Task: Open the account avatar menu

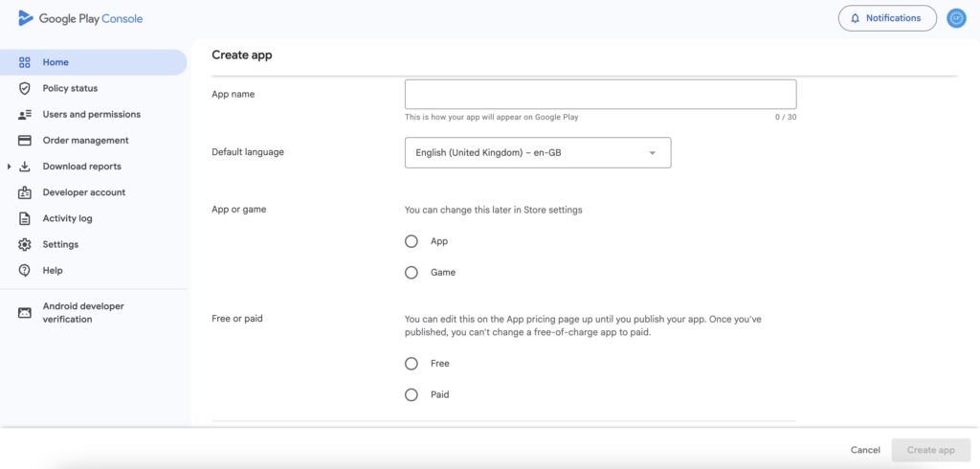Action: coord(956,18)
